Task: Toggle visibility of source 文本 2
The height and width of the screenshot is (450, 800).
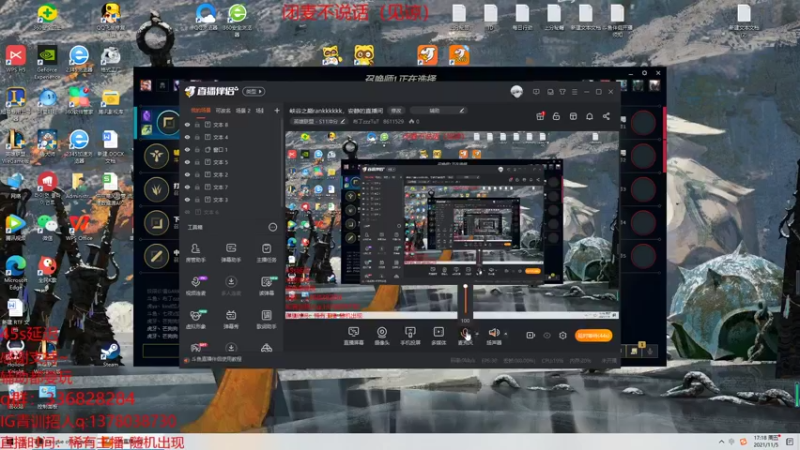Action: click(187, 174)
